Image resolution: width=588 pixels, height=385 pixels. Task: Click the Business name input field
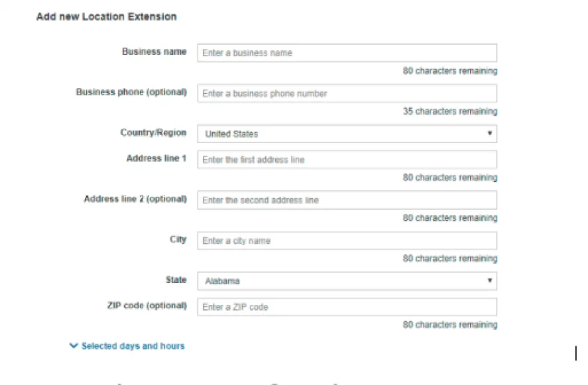point(346,52)
